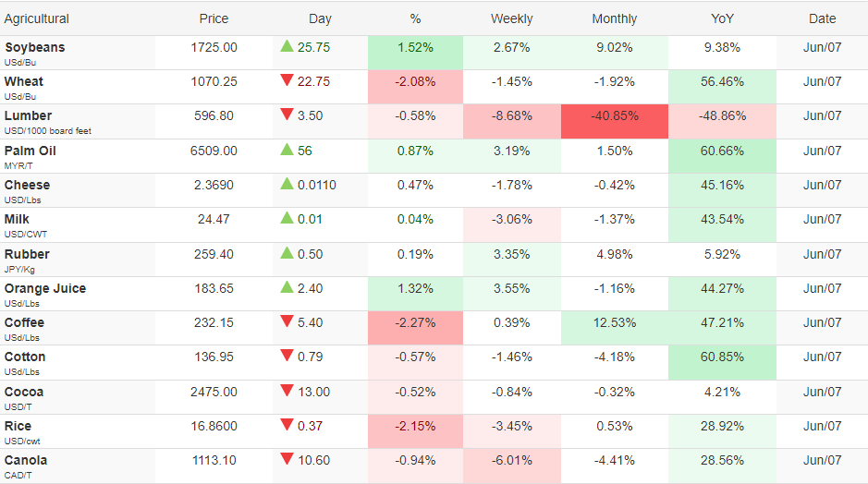868x484 pixels.
Task: Click the green up arrow beside Cheese
Action: 287,184
